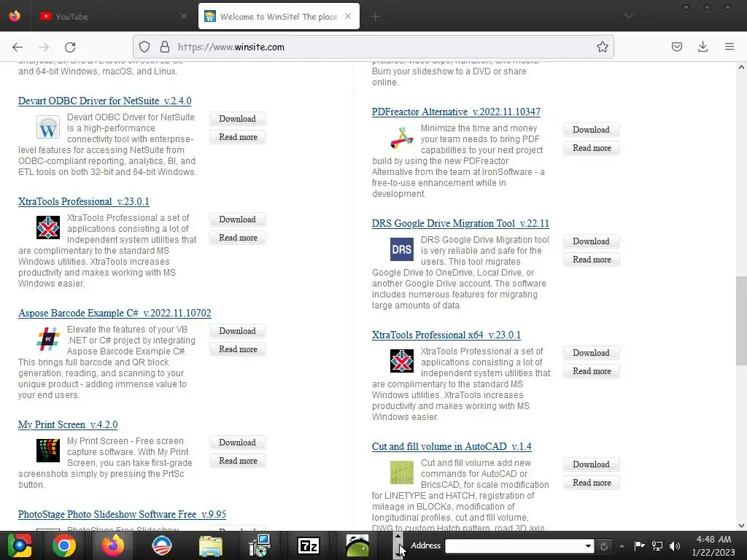
Task: Launch Google Chrome from the taskbar
Action: pos(64,545)
